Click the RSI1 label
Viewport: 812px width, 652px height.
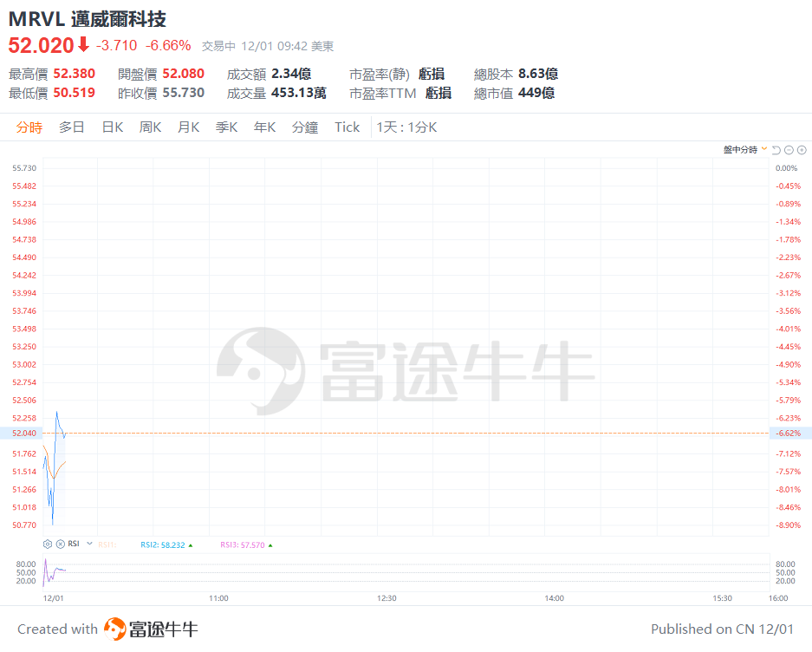click(x=107, y=544)
